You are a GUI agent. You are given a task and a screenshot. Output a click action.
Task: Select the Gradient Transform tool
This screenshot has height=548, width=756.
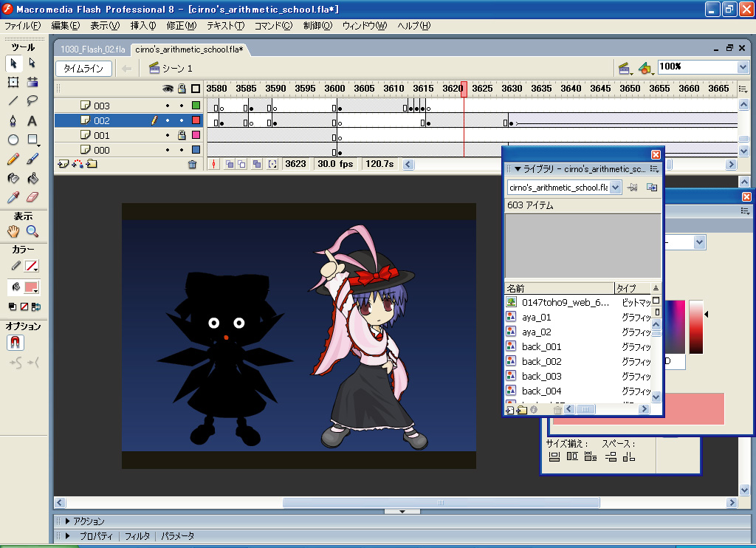tap(32, 82)
